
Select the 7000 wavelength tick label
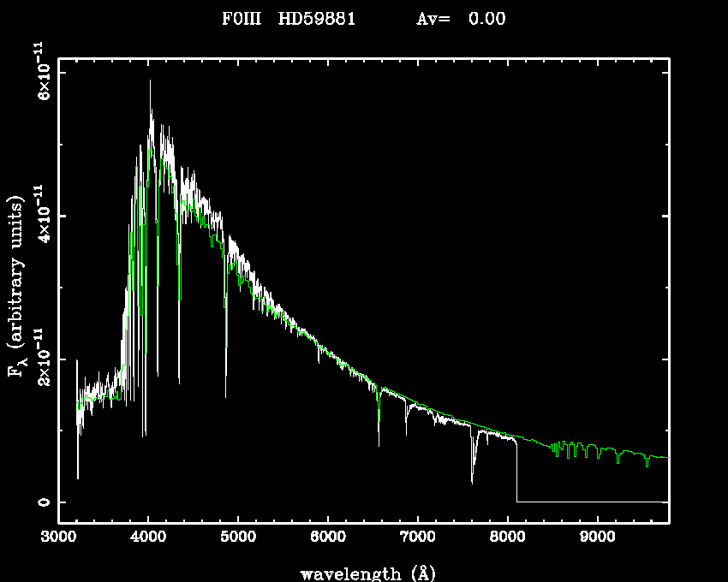417,538
